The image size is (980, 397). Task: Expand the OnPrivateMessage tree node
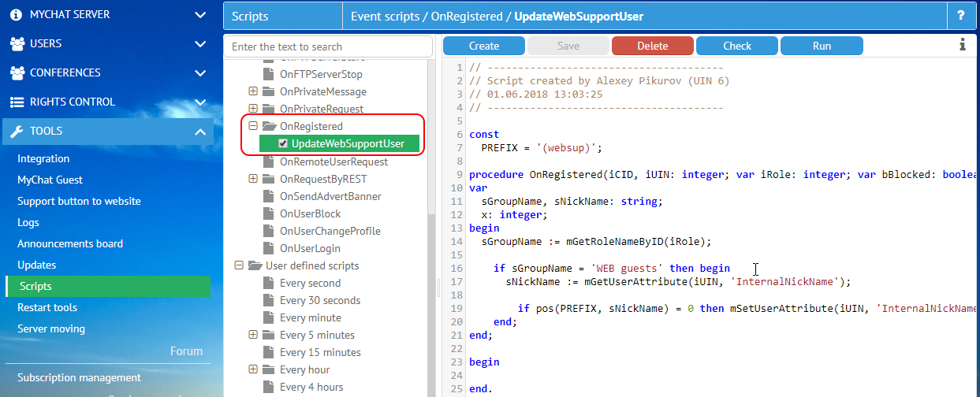click(x=253, y=92)
